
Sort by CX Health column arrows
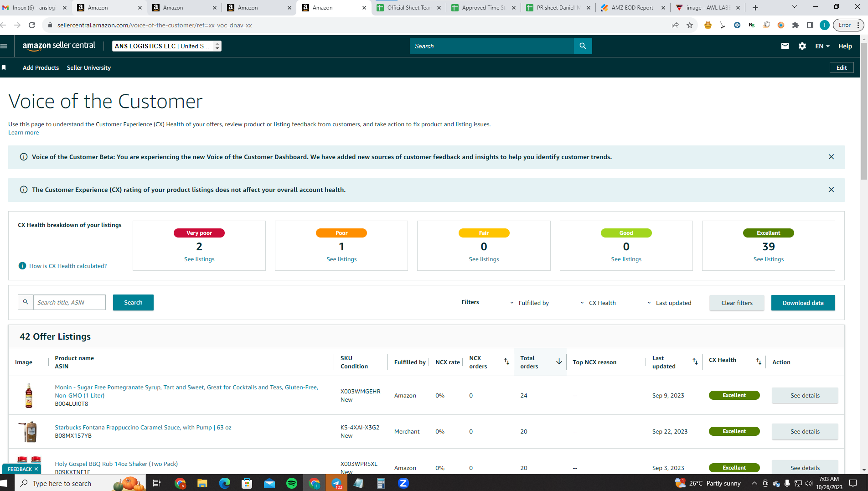click(x=759, y=362)
